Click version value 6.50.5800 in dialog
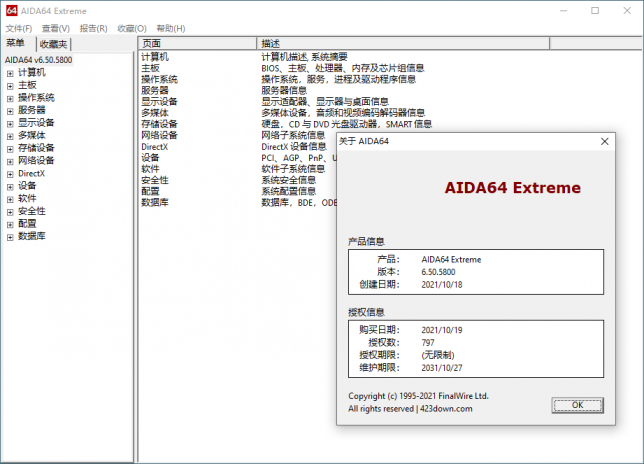Viewport: 644px width, 464px height. click(438, 272)
